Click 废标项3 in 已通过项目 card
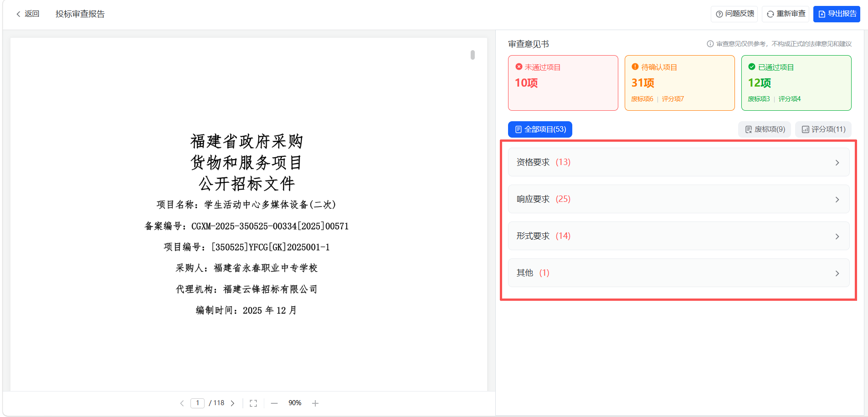 pyautogui.click(x=759, y=99)
